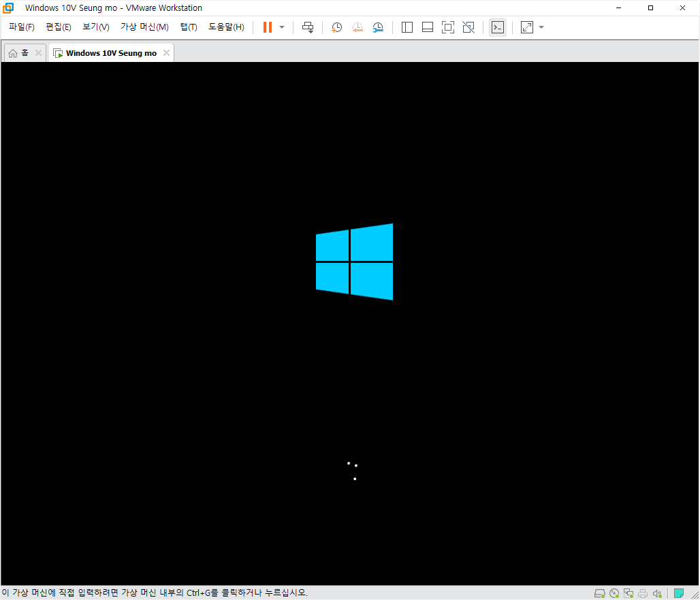The height and width of the screenshot is (600, 700).
Task: Open the 편집(E) menu
Action: (59, 27)
